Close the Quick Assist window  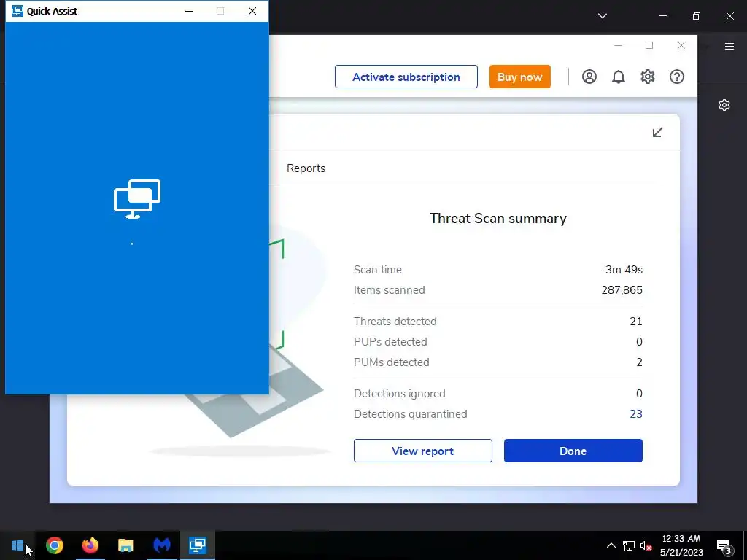[252, 11]
